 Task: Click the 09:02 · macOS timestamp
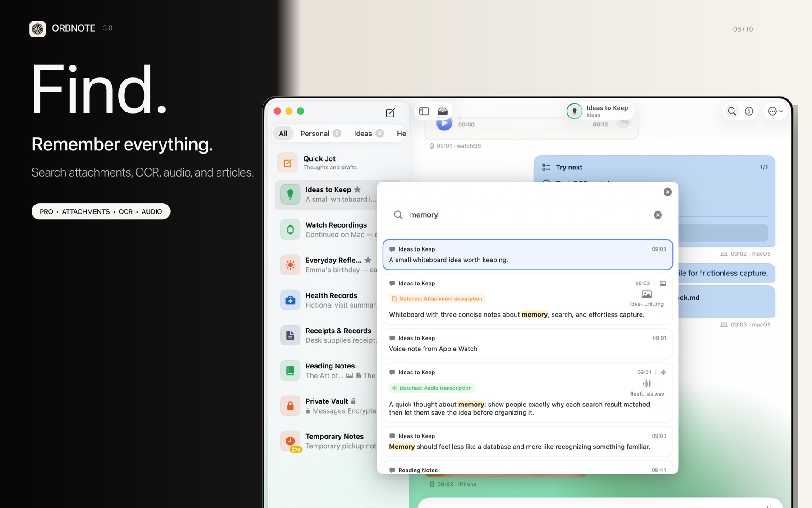point(746,254)
